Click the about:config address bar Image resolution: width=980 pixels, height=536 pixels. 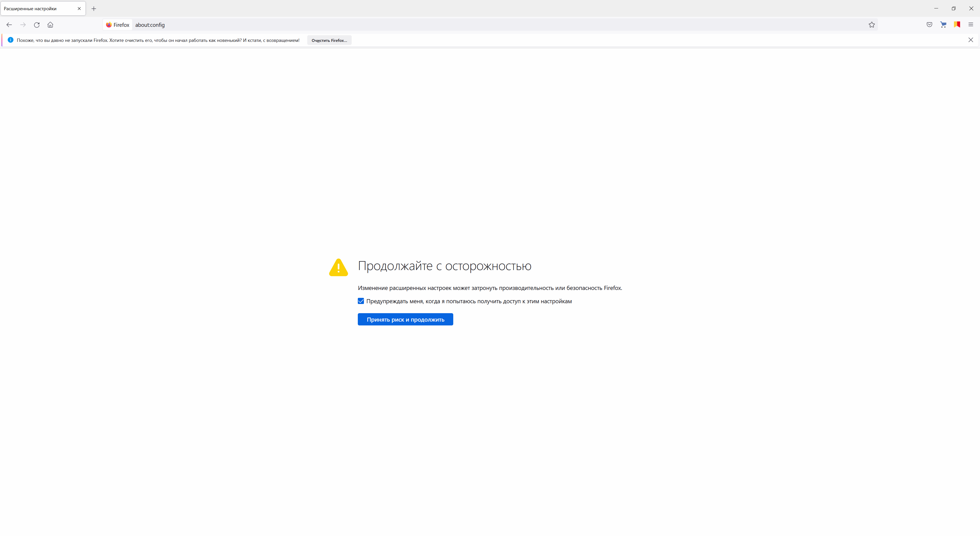pyautogui.click(x=149, y=25)
